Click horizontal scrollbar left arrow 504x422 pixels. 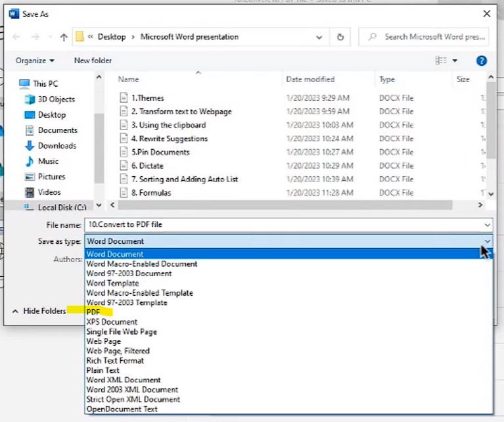(112, 205)
